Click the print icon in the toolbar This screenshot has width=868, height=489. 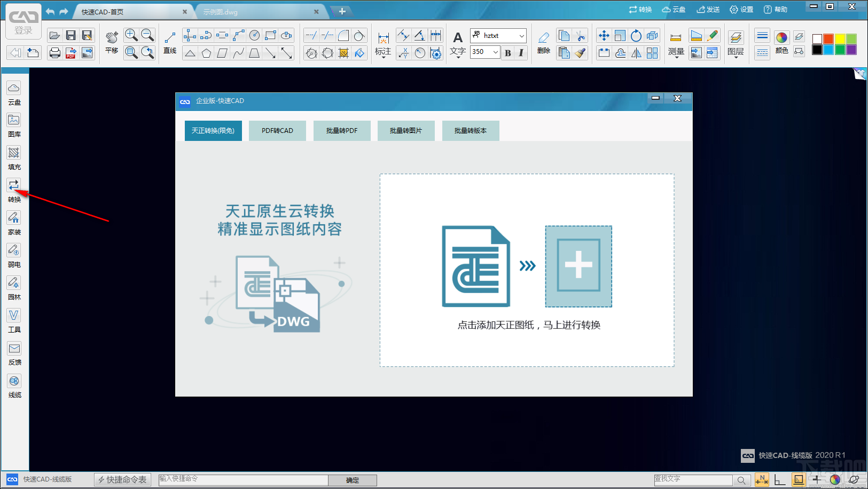point(54,52)
